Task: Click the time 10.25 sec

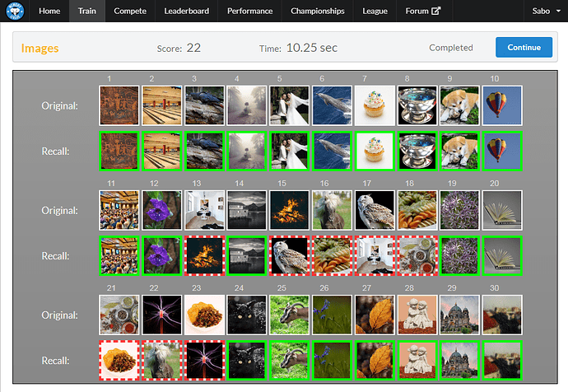Action: pos(311,48)
